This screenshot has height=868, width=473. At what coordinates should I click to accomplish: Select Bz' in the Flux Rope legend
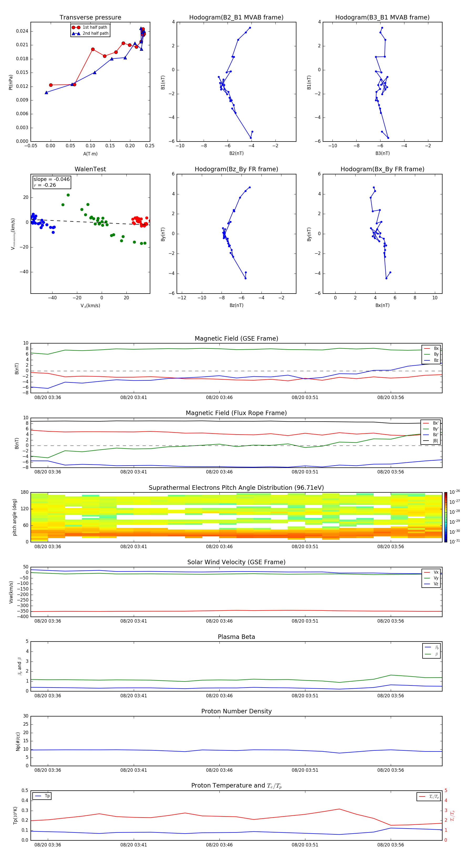431,435
